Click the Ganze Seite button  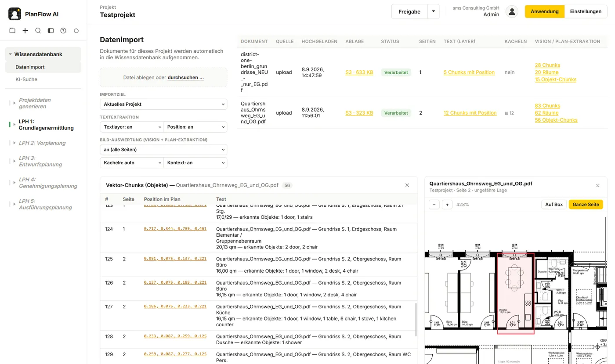(586, 205)
